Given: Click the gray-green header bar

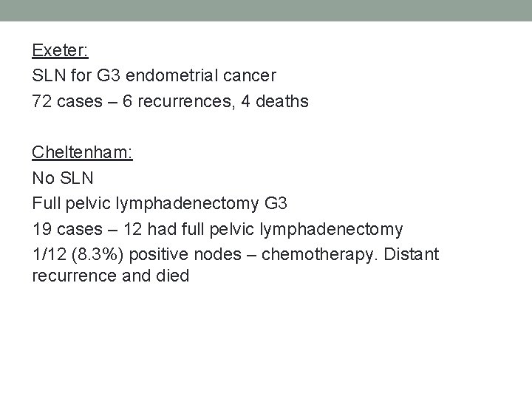Looking at the screenshot, I should pyautogui.click(x=266, y=10).
